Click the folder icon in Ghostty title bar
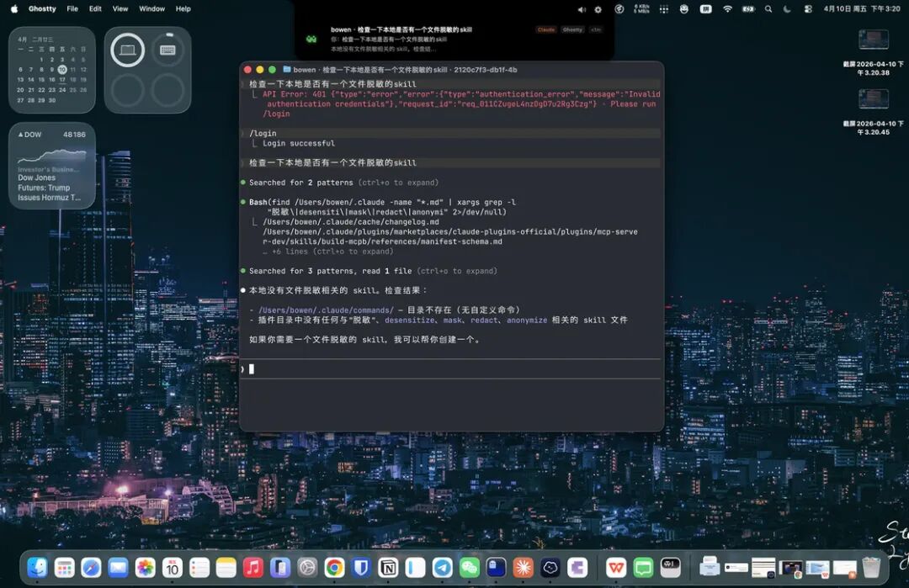909x588 pixels. tap(286, 70)
